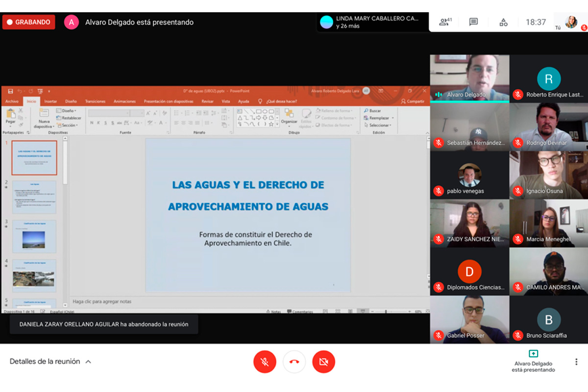
Task: Click the '¿Qué desea hacer?' search field
Action: point(281,101)
